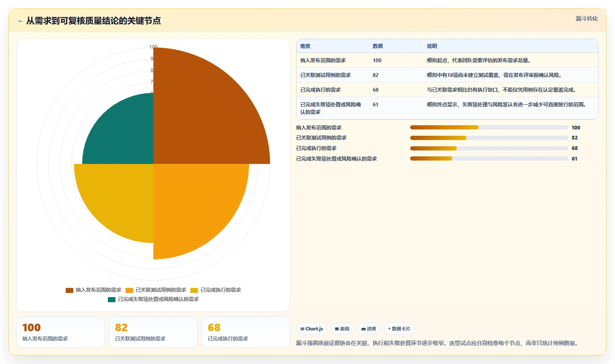The height and width of the screenshot is (364, 615).
Task: Click the table value 61
Action: point(376,105)
